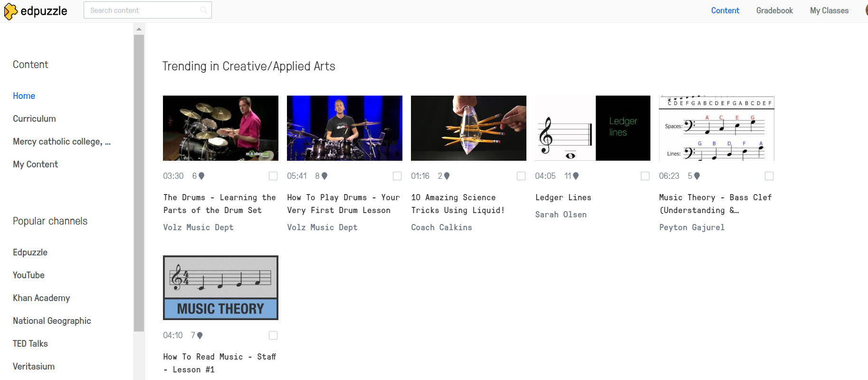Open the TED Talks channel
This screenshot has width=868, height=380.
click(30, 343)
